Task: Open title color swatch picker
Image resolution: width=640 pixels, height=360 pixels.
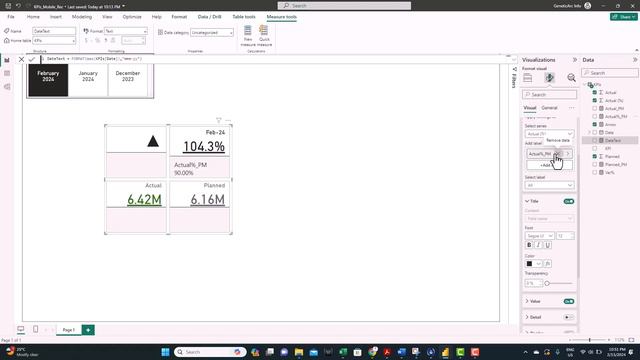Action: click(x=533, y=264)
